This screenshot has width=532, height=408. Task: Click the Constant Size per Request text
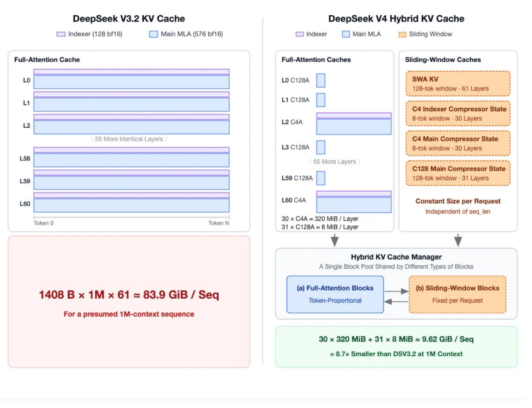(458, 201)
